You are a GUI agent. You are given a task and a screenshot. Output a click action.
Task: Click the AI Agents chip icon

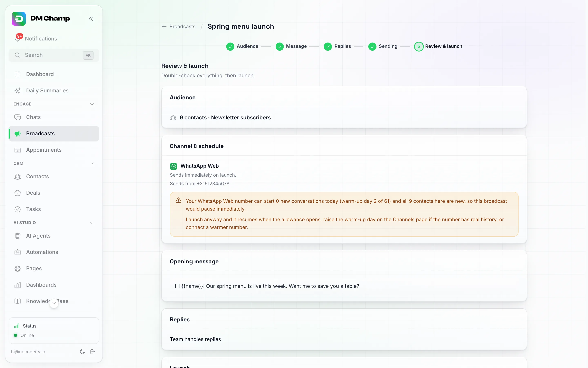(x=18, y=236)
